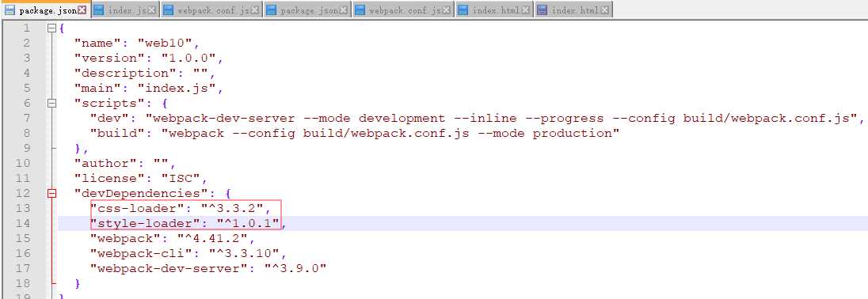Click the file icon on the active package.json tab

pos(10,10)
